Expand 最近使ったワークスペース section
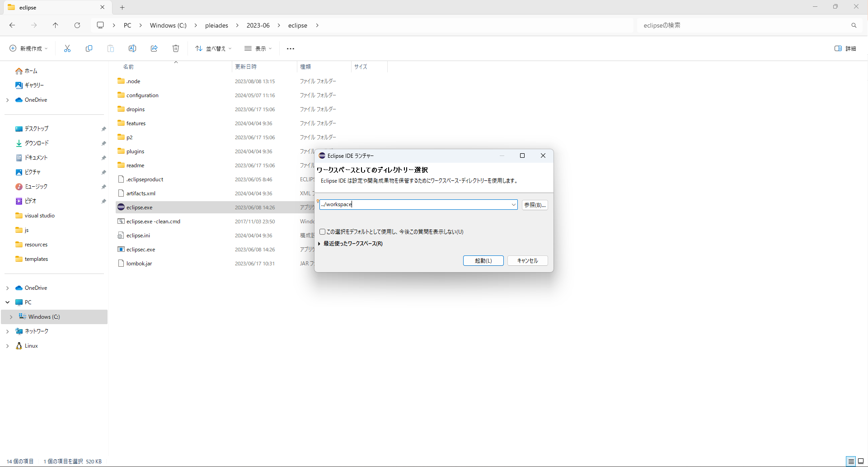This screenshot has height=467, width=868. coord(319,244)
